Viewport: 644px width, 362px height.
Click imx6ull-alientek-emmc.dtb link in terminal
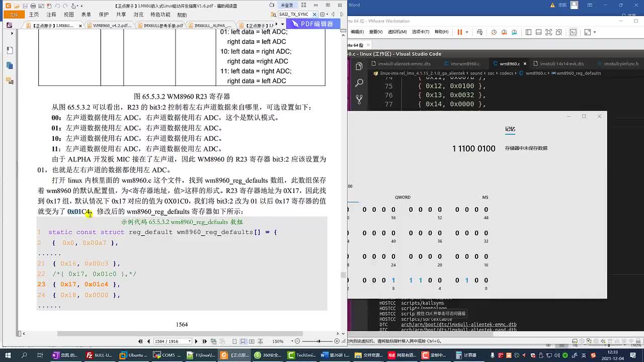point(459,325)
